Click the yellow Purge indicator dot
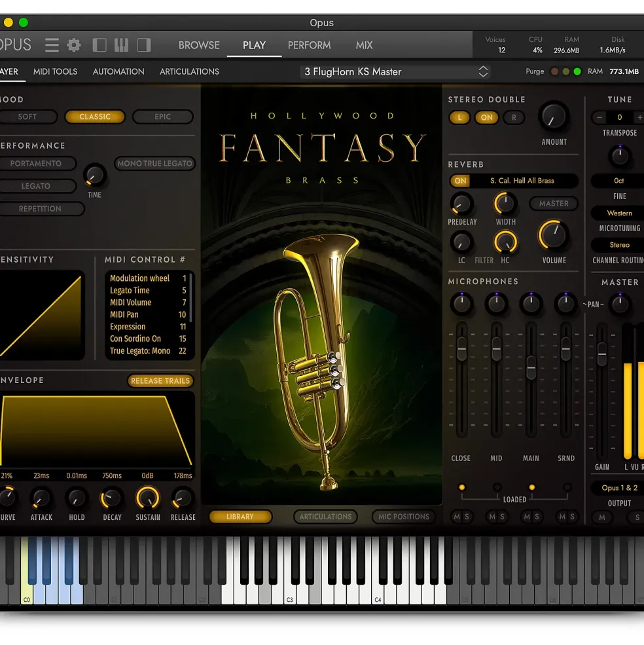644x645 pixels. 566,71
